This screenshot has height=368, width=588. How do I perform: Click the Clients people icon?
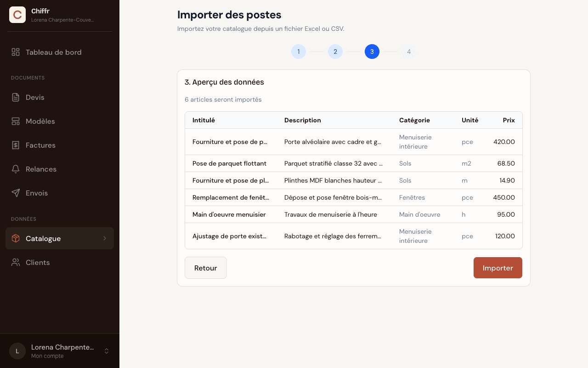(16, 262)
